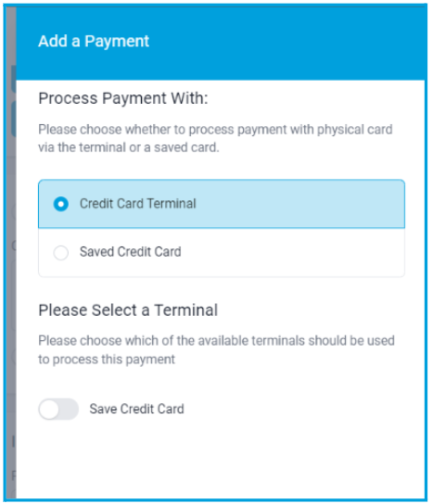
Task: Click the blue filled dot of selected radio
Action: pyautogui.click(x=61, y=204)
